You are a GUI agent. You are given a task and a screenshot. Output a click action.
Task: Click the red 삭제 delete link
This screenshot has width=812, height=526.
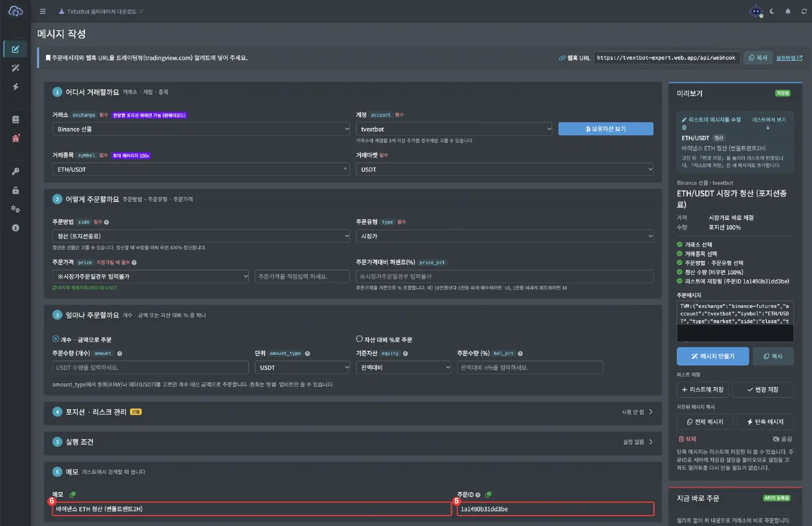pos(687,439)
